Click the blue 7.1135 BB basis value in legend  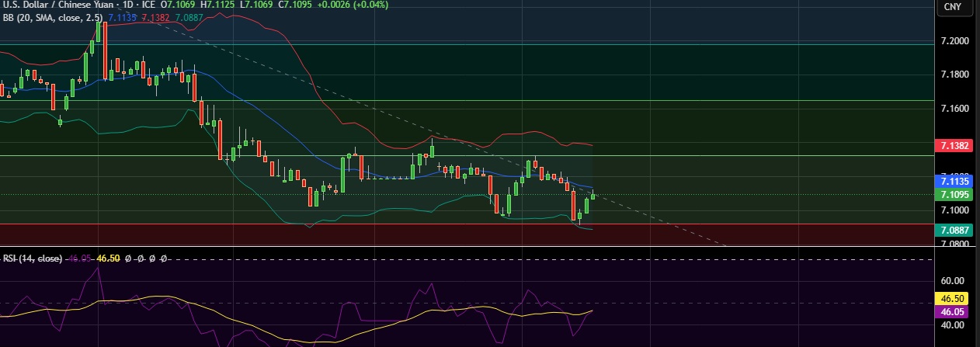tap(122, 16)
